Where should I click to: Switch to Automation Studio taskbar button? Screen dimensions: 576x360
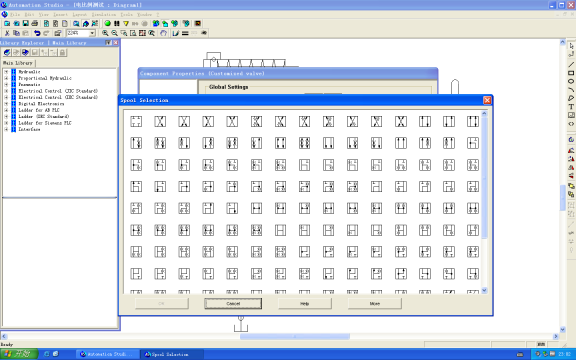coord(108,354)
